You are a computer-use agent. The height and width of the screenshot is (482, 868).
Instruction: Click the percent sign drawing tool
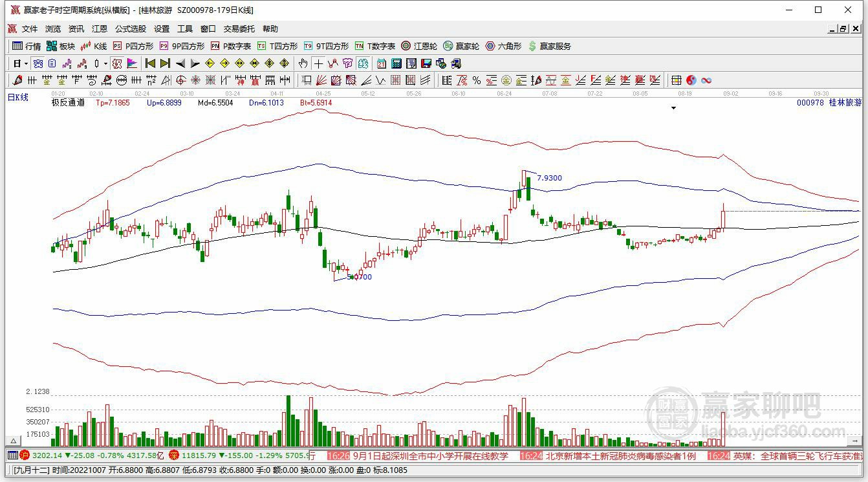coord(477,80)
